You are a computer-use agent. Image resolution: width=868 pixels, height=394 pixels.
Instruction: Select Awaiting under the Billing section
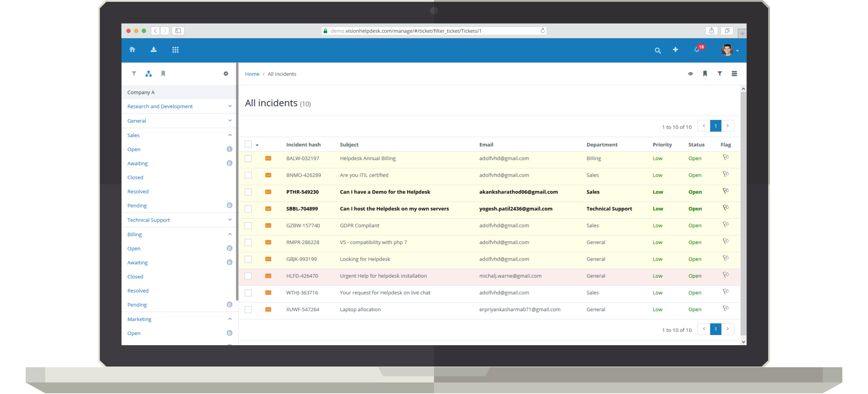point(137,263)
